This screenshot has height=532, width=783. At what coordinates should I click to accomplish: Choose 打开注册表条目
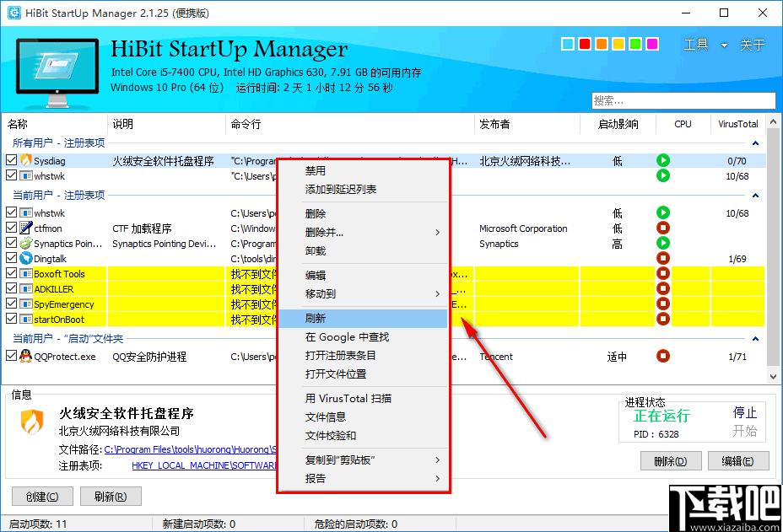click(x=363, y=355)
